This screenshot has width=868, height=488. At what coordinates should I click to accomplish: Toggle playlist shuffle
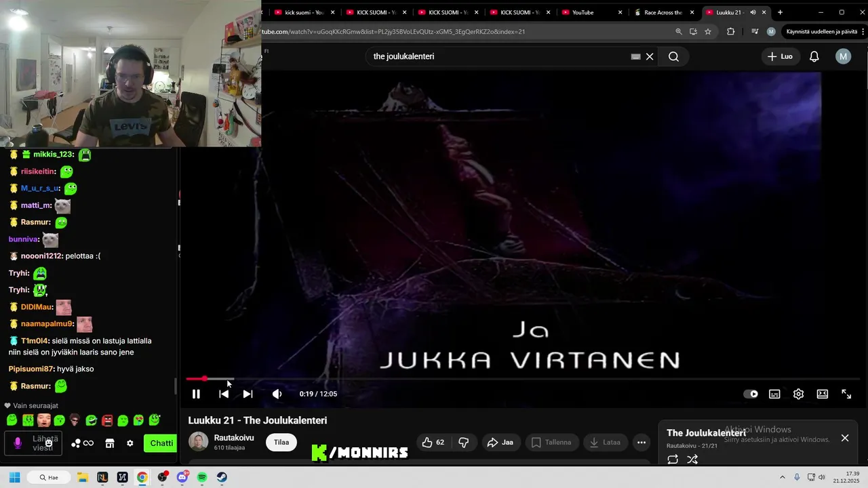coord(692,460)
